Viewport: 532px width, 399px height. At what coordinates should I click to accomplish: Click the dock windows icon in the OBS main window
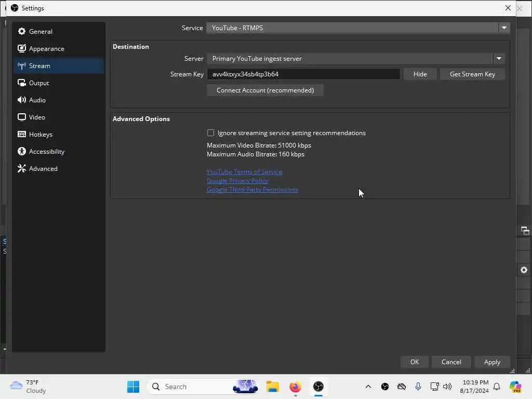tap(525, 231)
